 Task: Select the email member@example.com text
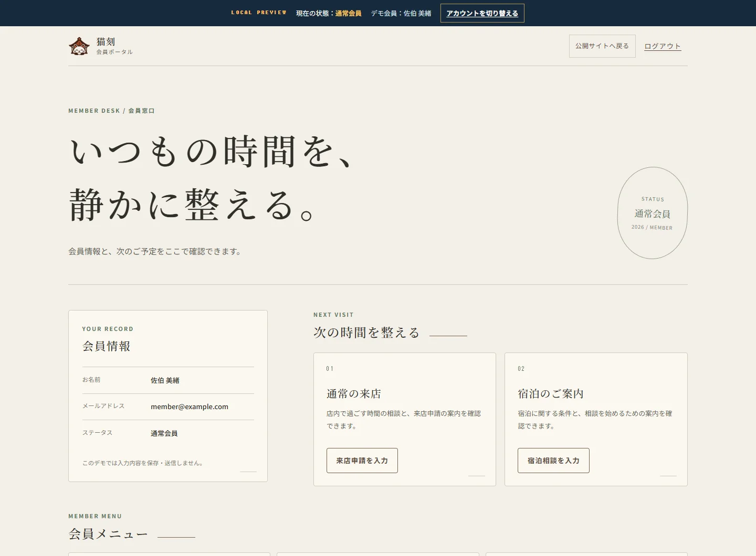pyautogui.click(x=190, y=407)
